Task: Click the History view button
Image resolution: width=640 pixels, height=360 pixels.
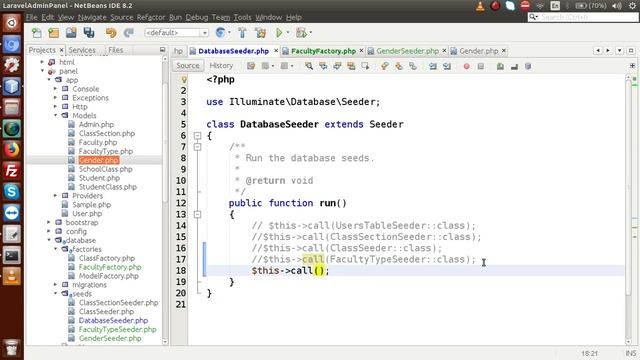Action: [x=221, y=66]
